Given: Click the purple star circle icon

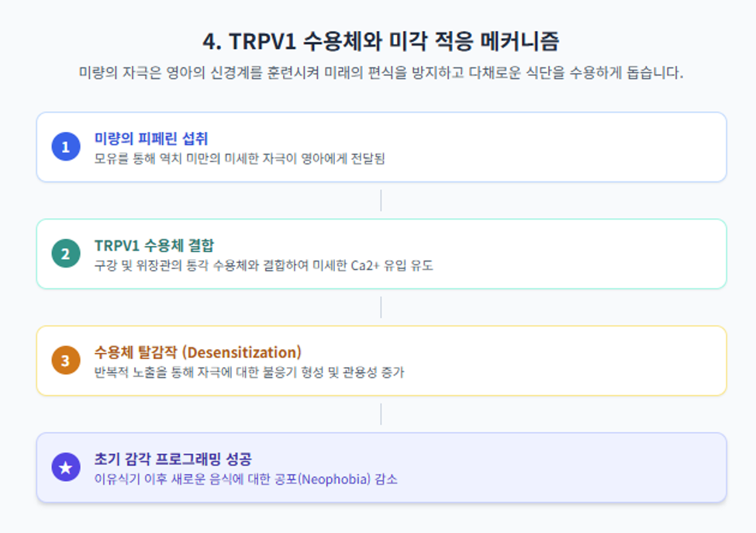Looking at the screenshot, I should pos(66,467).
